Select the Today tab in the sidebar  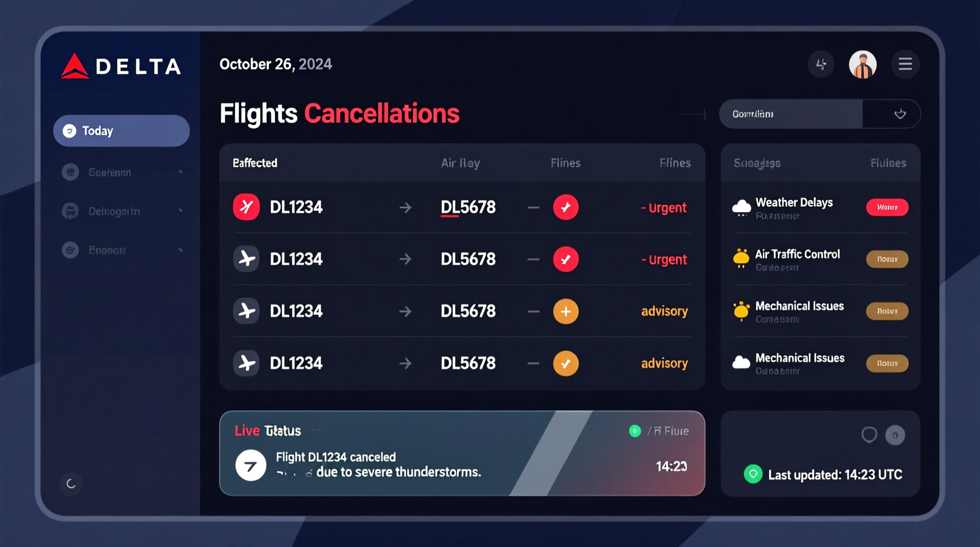pos(121,130)
